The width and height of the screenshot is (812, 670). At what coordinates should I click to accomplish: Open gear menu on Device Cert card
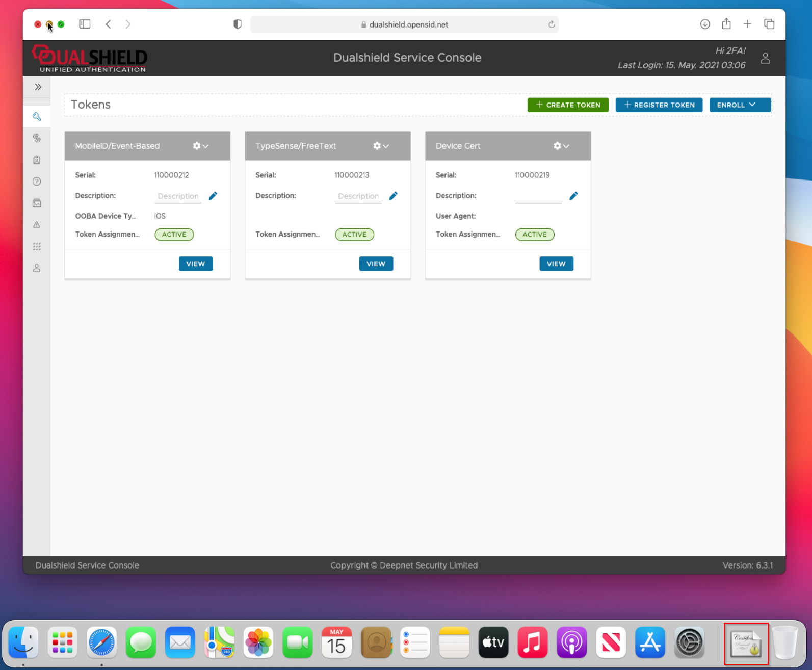pyautogui.click(x=561, y=146)
